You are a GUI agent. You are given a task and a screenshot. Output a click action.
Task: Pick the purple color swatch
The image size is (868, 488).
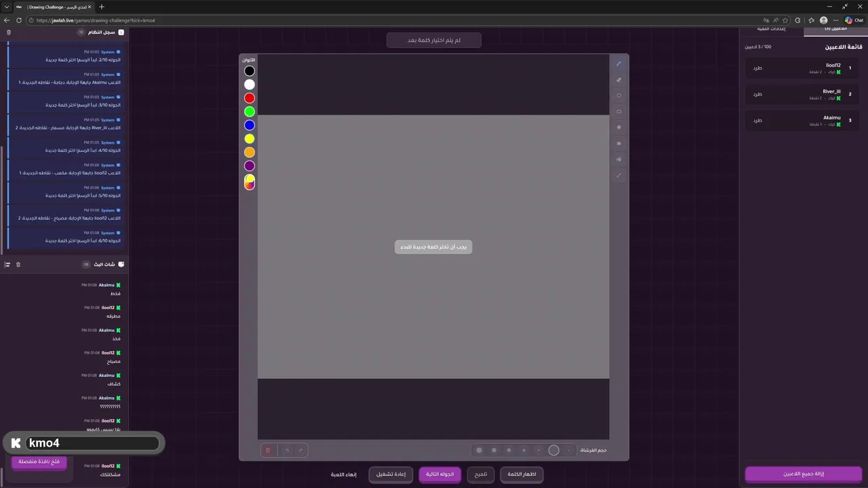[x=250, y=166]
